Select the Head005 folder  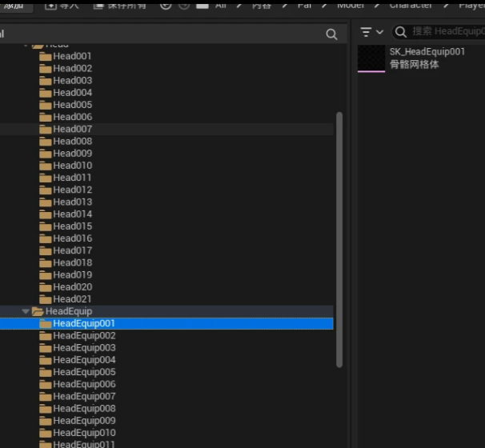click(x=72, y=105)
